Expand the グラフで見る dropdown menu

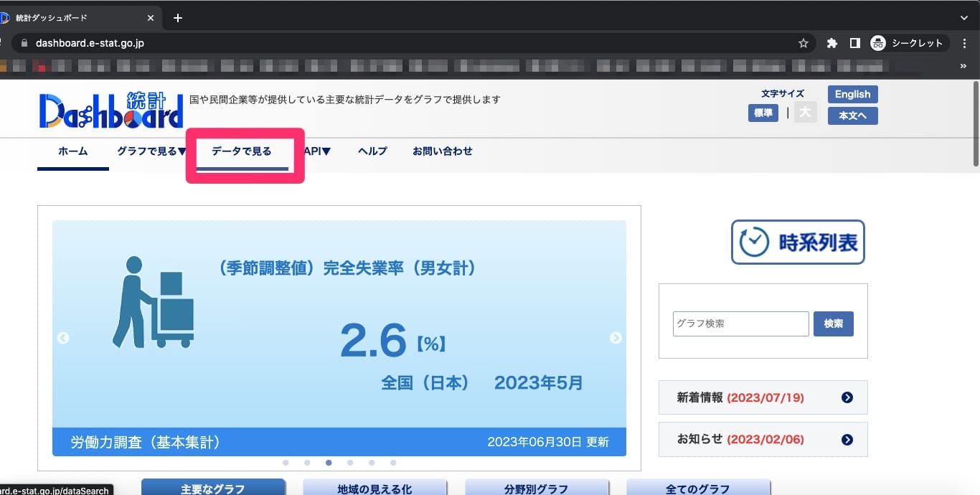(x=151, y=151)
